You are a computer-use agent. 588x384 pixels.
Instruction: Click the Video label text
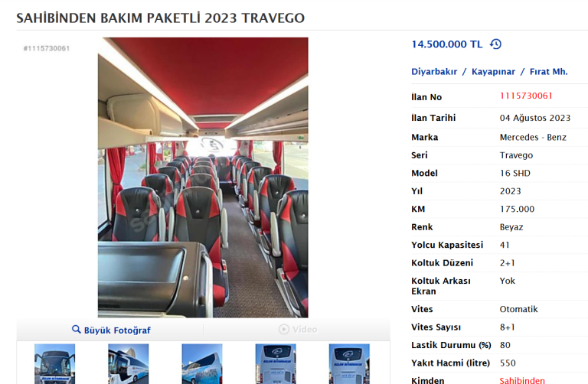[305, 329]
